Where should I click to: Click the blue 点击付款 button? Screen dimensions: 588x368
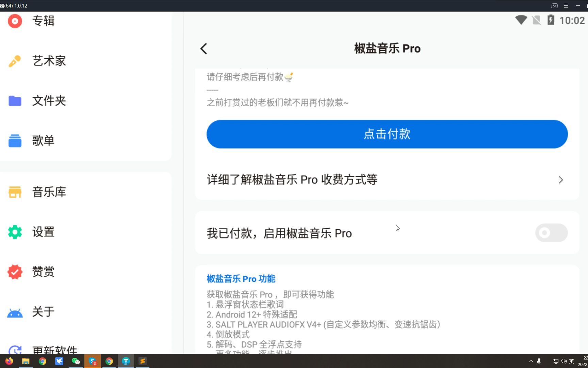[x=387, y=134]
